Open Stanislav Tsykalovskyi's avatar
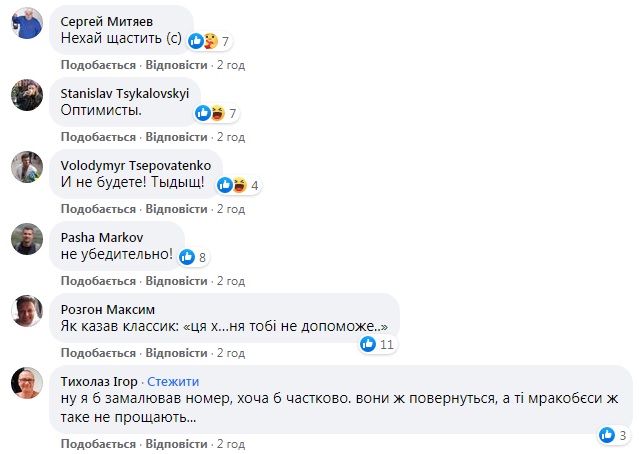Image resolution: width=639 pixels, height=454 pixels. (27, 96)
